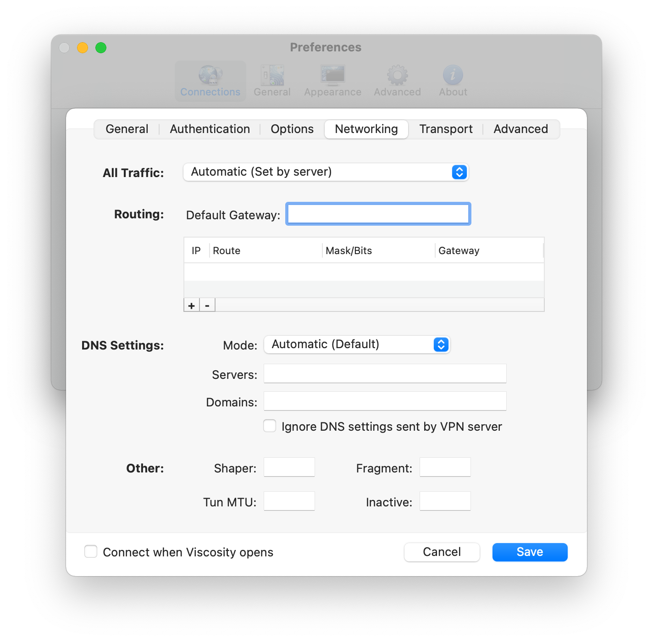The height and width of the screenshot is (644, 653).
Task: Toggle Connect when Viscosity opens checkbox
Action: [91, 552]
